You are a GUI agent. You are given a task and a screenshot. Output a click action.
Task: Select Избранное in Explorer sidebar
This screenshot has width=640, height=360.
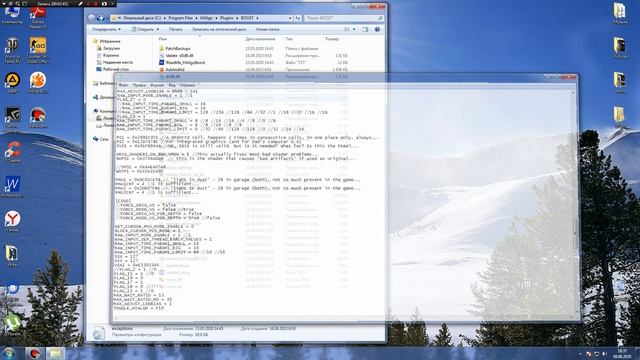pos(107,41)
